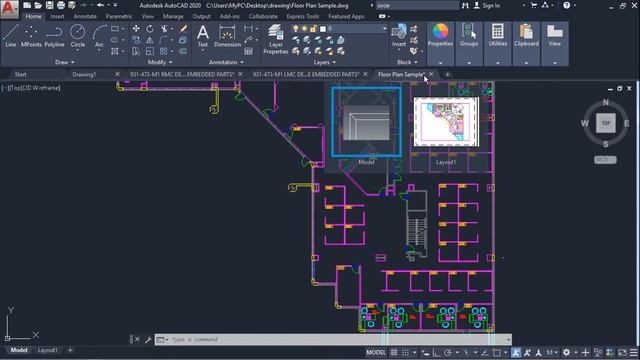Switch to Layout1 tab at bottom
This screenshot has width=640, height=360.
click(47, 350)
